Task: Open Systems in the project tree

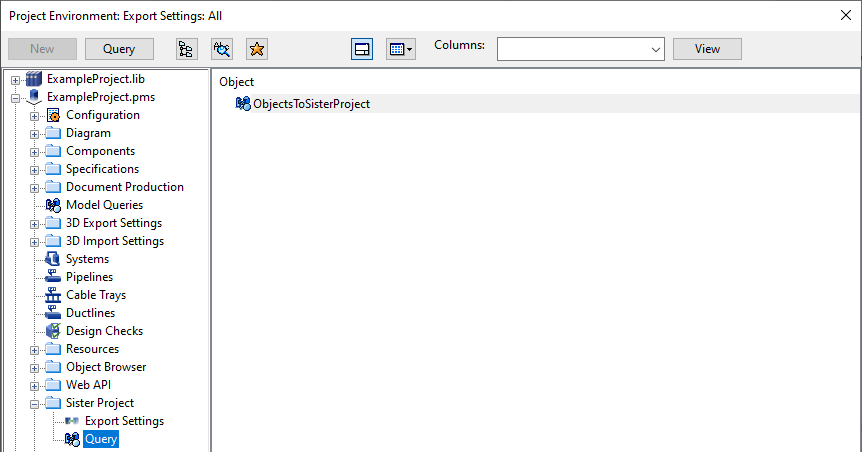Action: click(x=87, y=259)
